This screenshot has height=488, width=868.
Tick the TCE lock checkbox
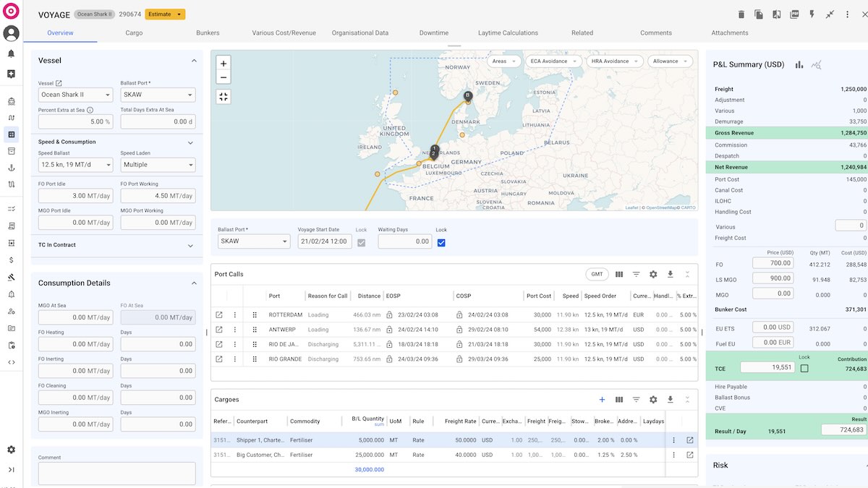804,368
